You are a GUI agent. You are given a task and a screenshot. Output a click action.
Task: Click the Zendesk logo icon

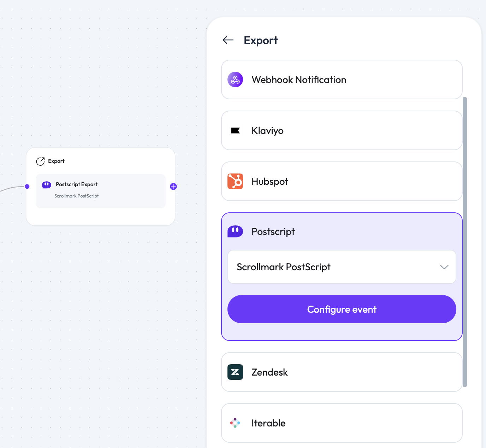235,372
